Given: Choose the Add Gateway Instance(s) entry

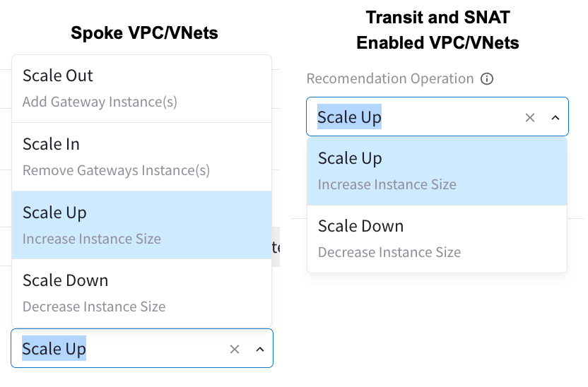Looking at the screenshot, I should tap(100, 102).
